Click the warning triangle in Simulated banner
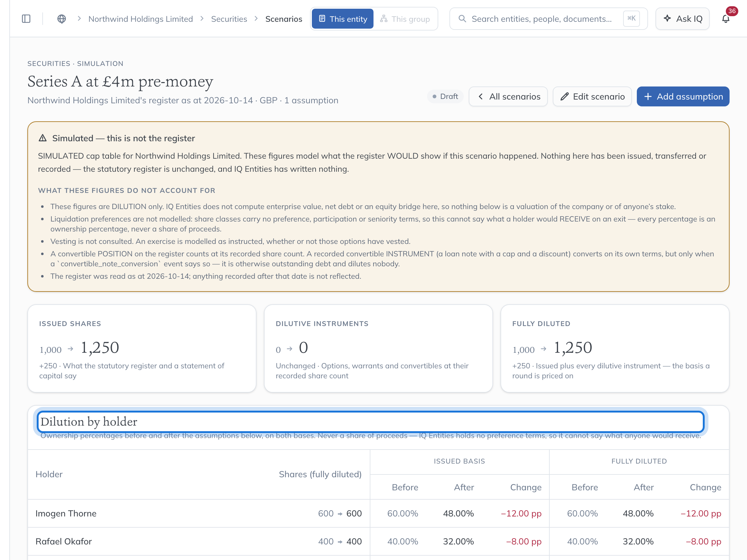Image resolution: width=747 pixels, height=560 pixels. point(43,138)
